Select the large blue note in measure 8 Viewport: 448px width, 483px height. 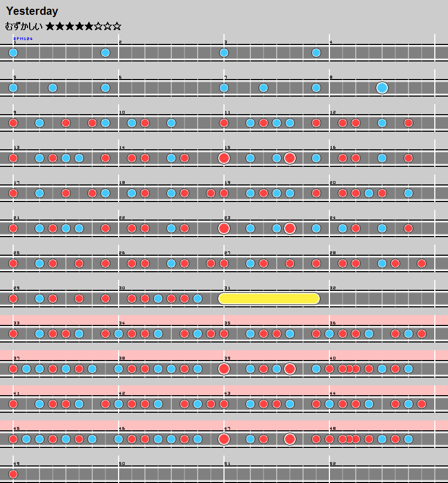[x=382, y=88]
